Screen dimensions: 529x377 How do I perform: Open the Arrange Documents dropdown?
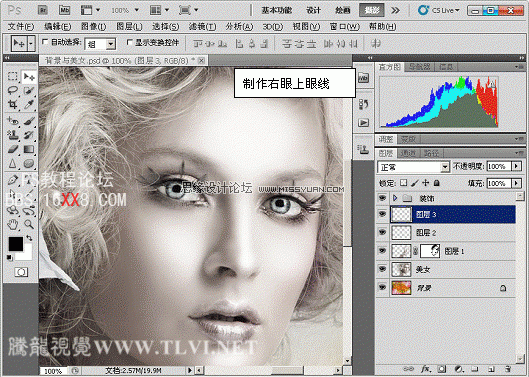[x=159, y=10]
